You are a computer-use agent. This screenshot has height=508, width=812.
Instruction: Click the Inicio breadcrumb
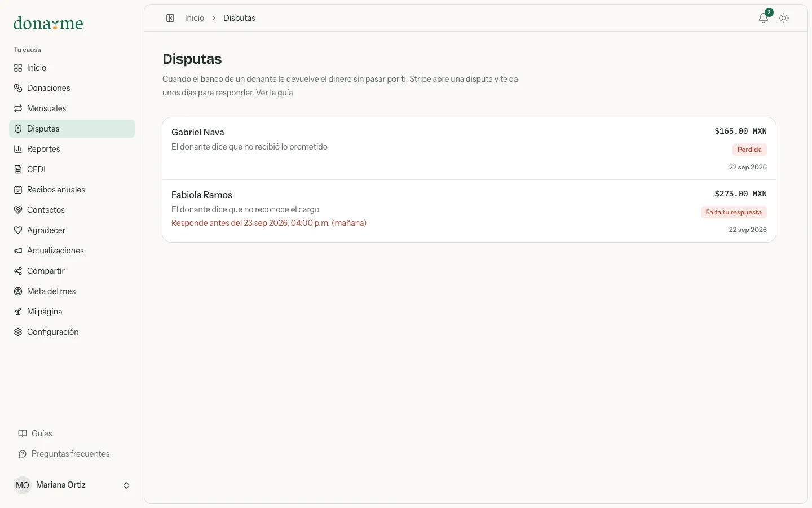click(x=195, y=18)
